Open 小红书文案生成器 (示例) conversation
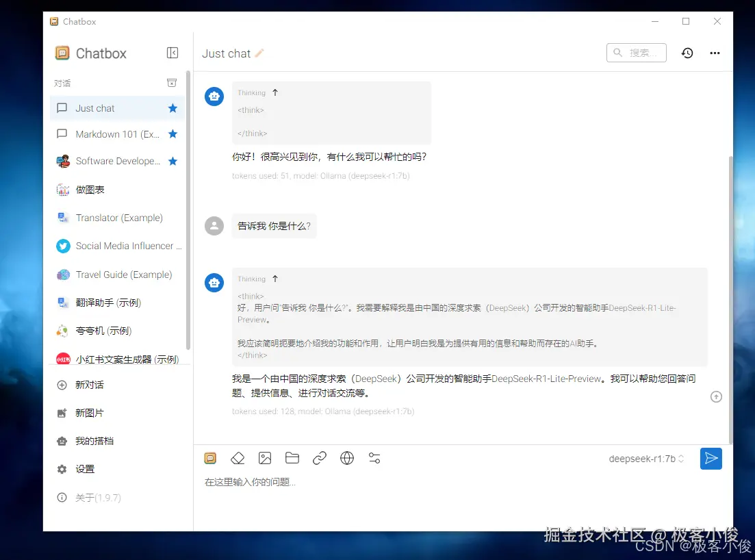Viewport: 755px width, 560px height. 117,359
